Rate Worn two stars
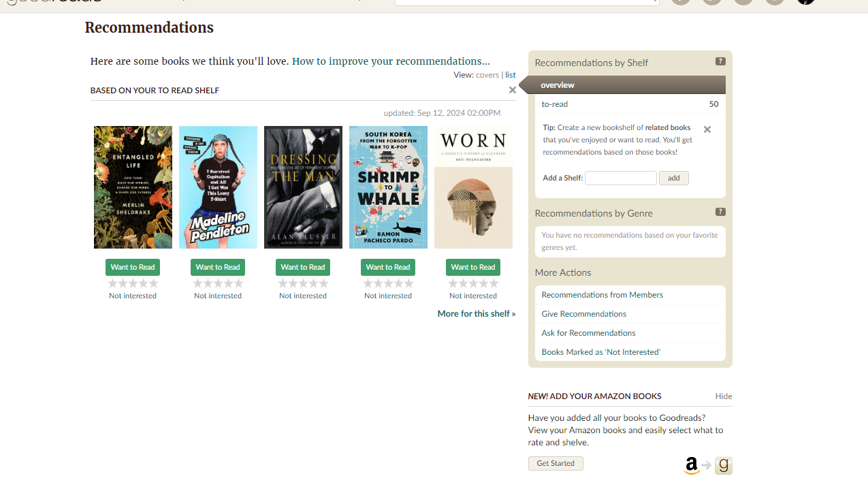 click(463, 283)
